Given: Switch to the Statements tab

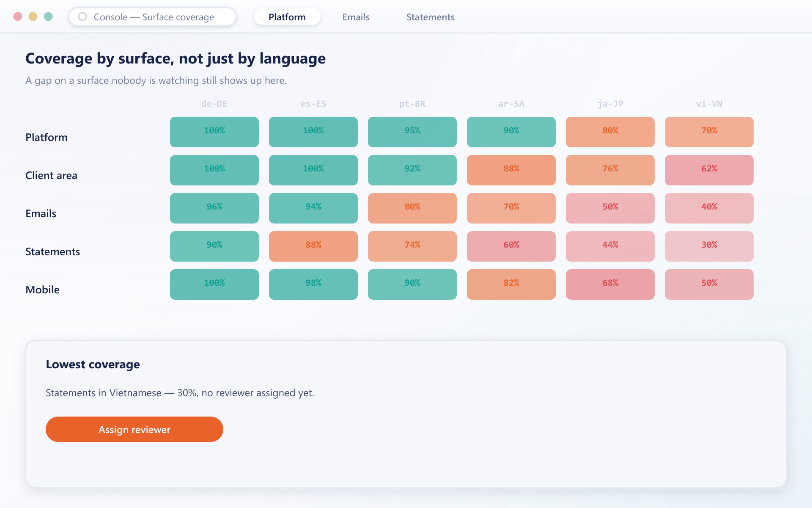Looking at the screenshot, I should tap(430, 17).
